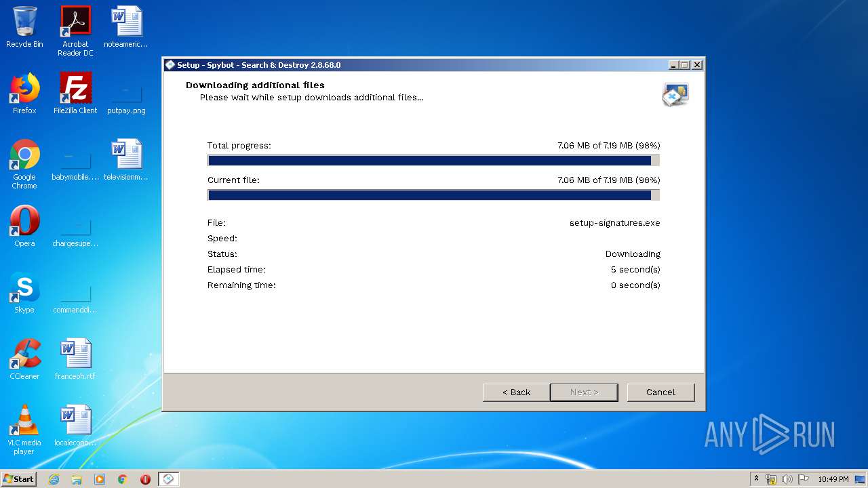Select the Spybot setup taskbar button
This screenshot has height=488, width=868.
click(x=168, y=479)
